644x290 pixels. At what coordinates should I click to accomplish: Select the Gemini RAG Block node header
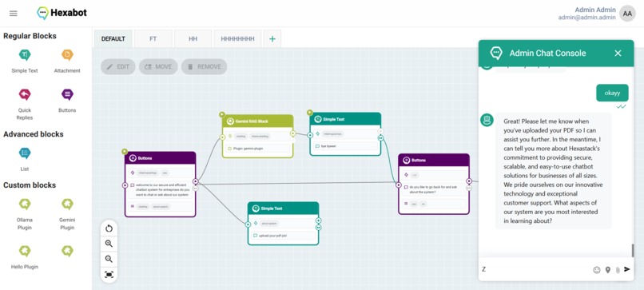click(258, 121)
